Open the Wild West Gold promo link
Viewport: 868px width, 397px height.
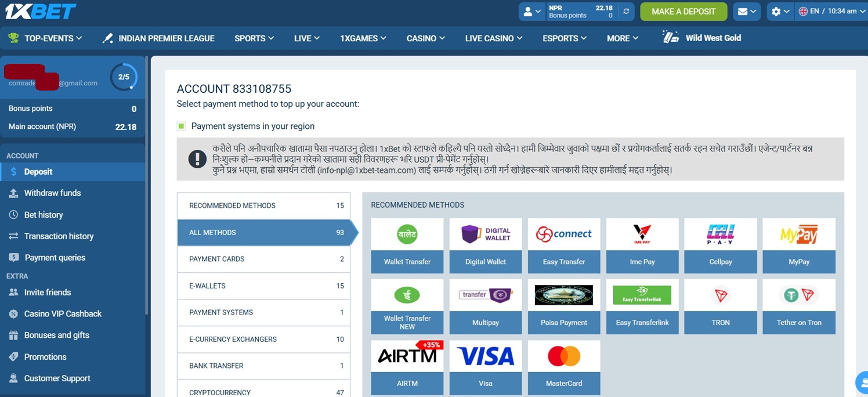tap(701, 38)
